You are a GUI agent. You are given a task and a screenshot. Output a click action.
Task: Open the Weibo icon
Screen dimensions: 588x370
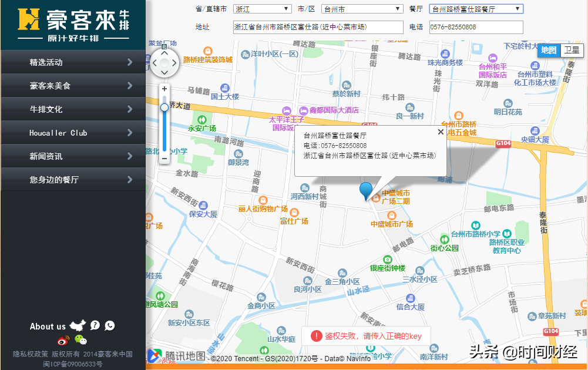(x=63, y=341)
